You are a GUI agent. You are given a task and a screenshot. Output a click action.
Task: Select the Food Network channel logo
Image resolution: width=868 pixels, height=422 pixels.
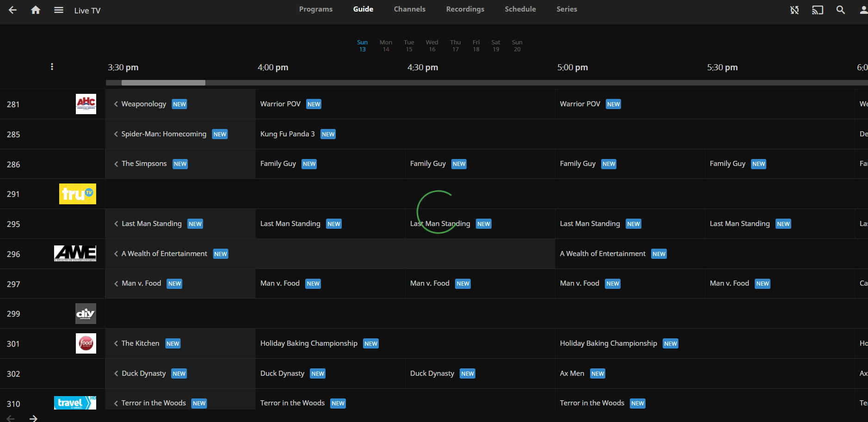86,343
